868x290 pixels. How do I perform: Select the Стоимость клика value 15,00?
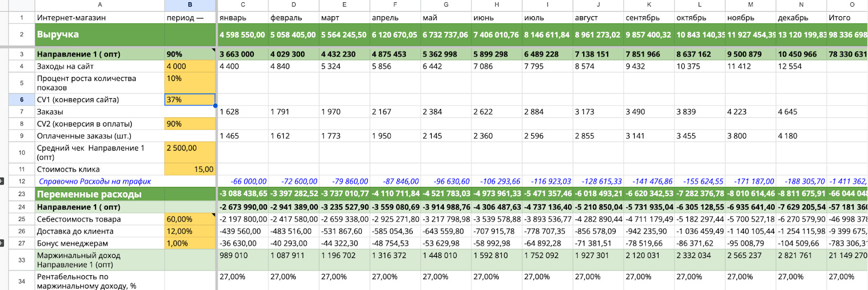(x=190, y=169)
